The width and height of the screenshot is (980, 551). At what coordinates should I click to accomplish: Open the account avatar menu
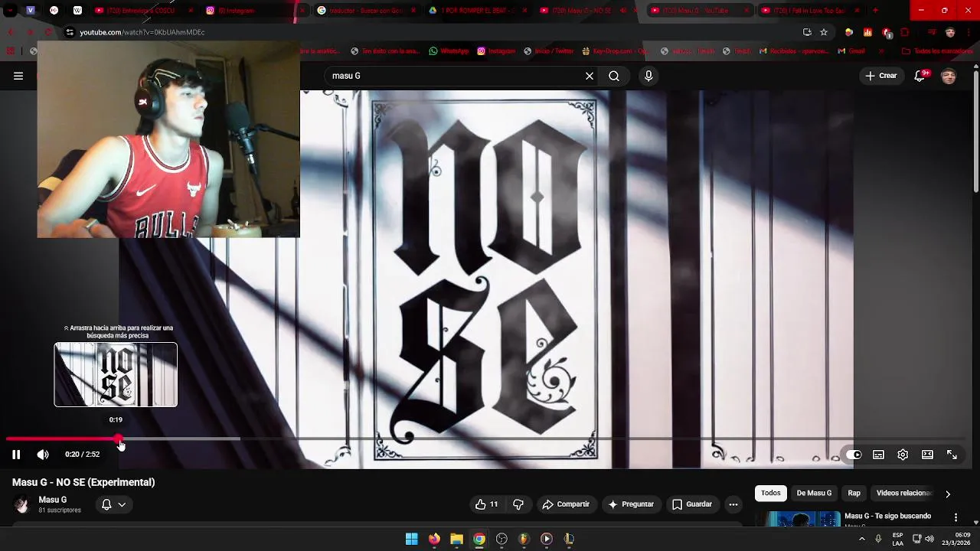pos(949,76)
